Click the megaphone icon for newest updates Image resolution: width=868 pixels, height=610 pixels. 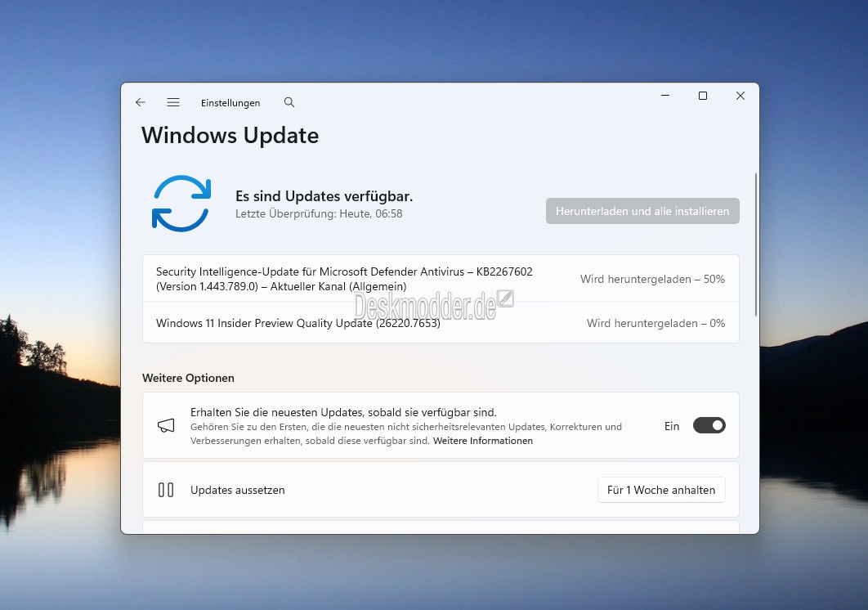(x=166, y=426)
